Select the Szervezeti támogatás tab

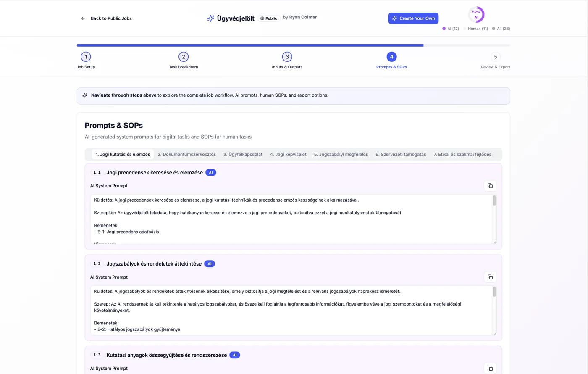click(401, 154)
